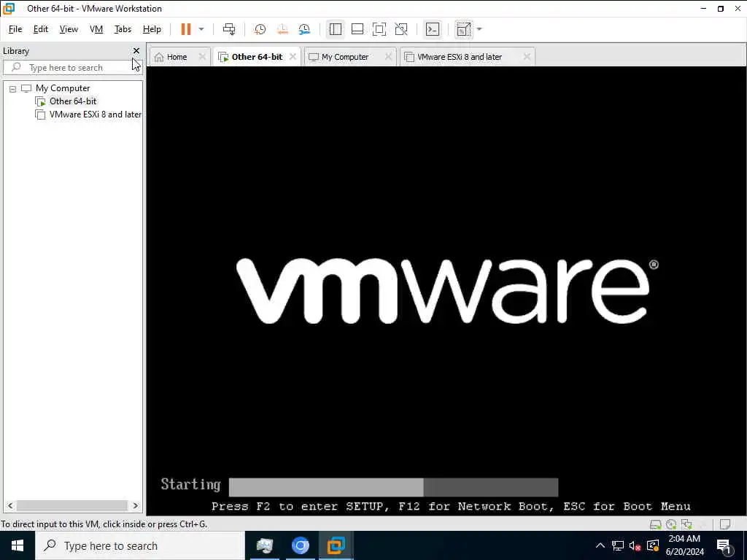This screenshot has width=747, height=560.
Task: Toggle the console view icon
Action: point(433,29)
